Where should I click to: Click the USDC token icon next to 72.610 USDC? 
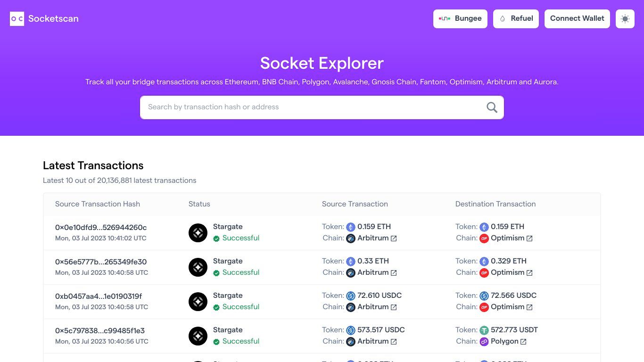coord(351,296)
